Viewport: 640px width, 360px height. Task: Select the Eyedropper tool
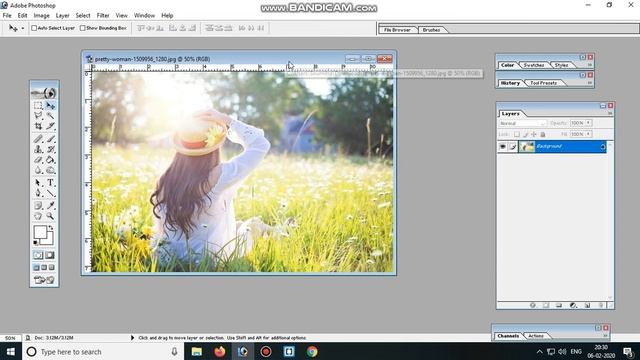50,205
